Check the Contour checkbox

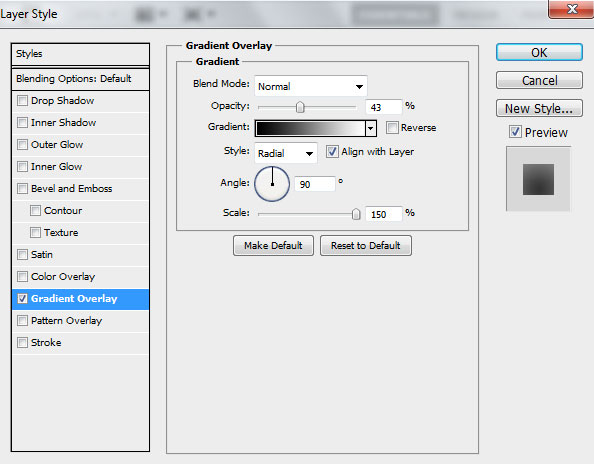click(35, 211)
